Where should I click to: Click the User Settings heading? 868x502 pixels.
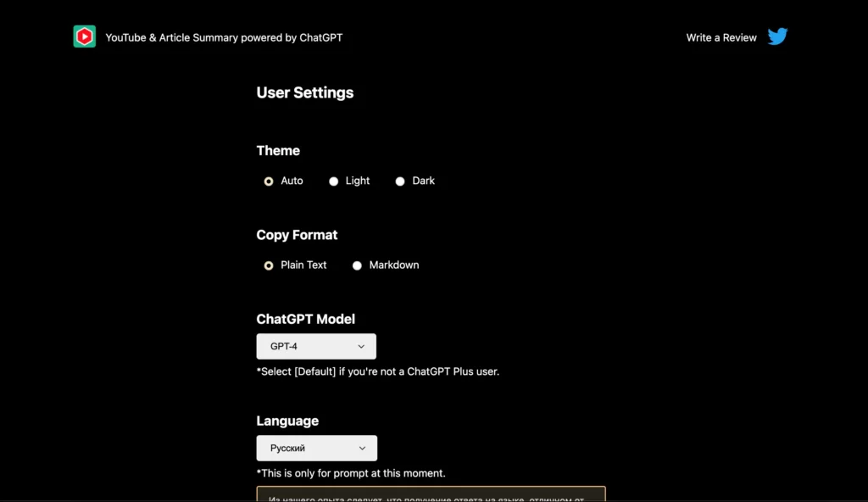(x=304, y=92)
